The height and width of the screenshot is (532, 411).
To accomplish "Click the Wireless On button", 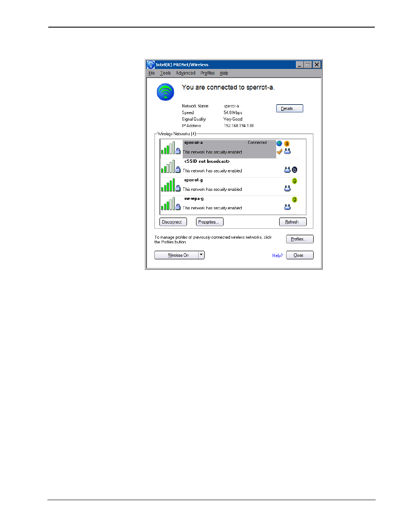I will tap(177, 255).
